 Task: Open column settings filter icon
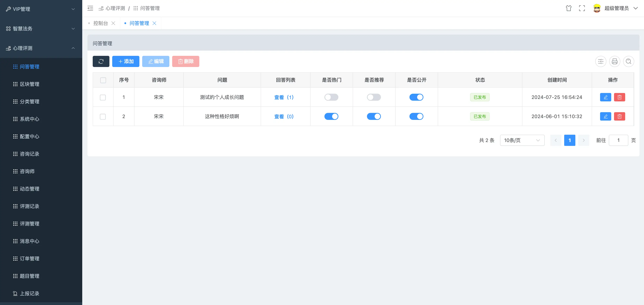600,61
